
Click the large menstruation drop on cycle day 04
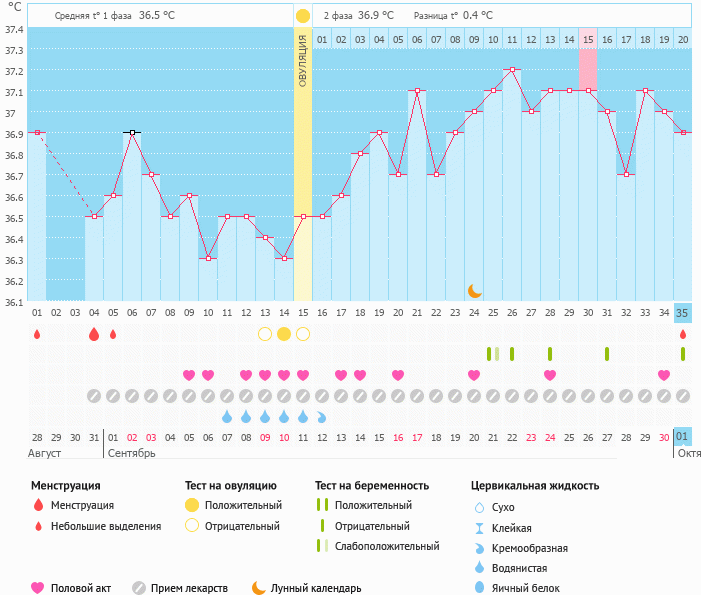pyautogui.click(x=94, y=334)
